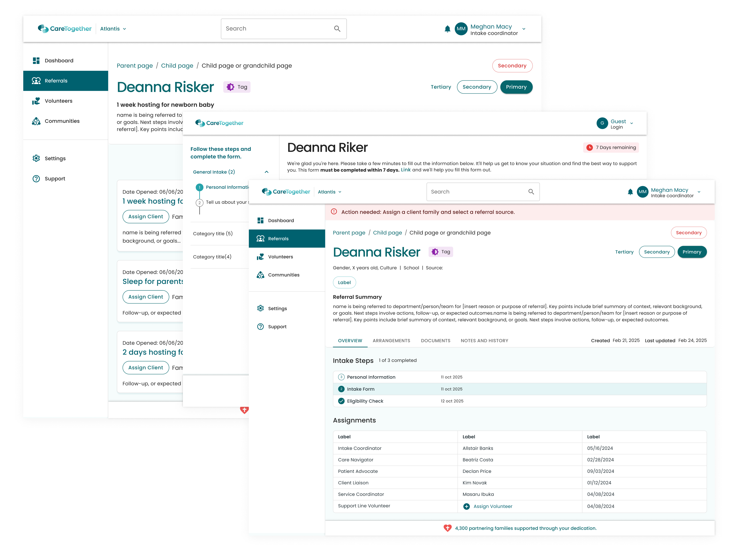Click the first Assign Client button
The image size is (738, 560).
click(146, 217)
